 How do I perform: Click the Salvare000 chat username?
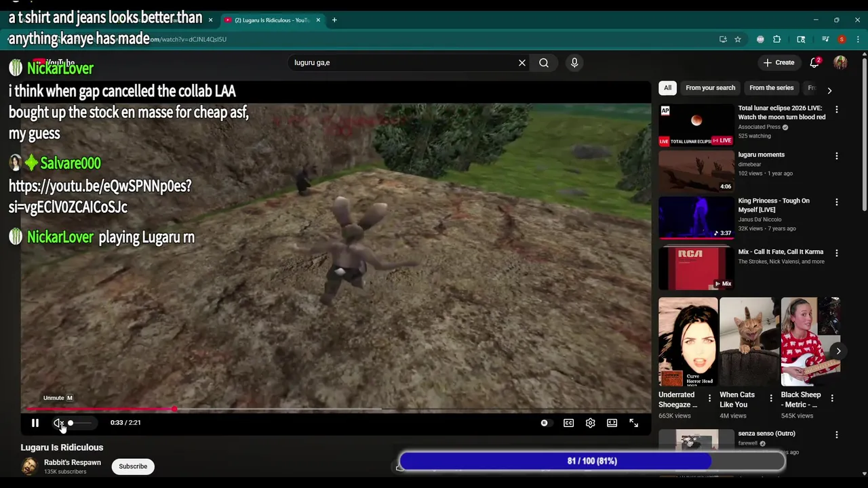coord(71,163)
